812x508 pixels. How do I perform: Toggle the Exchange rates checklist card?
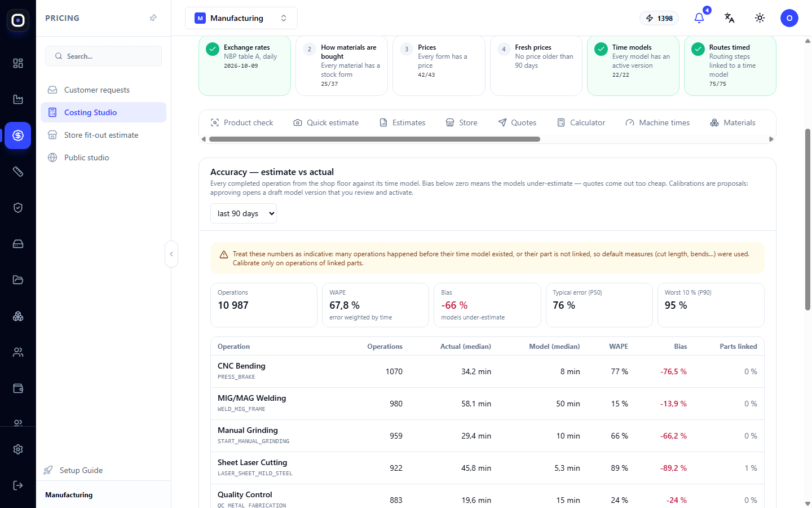click(245, 65)
